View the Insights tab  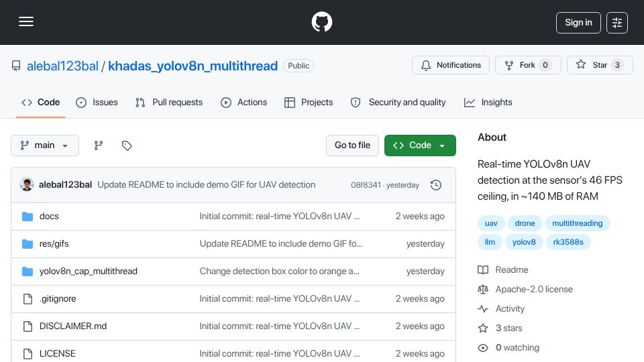pyautogui.click(x=488, y=102)
